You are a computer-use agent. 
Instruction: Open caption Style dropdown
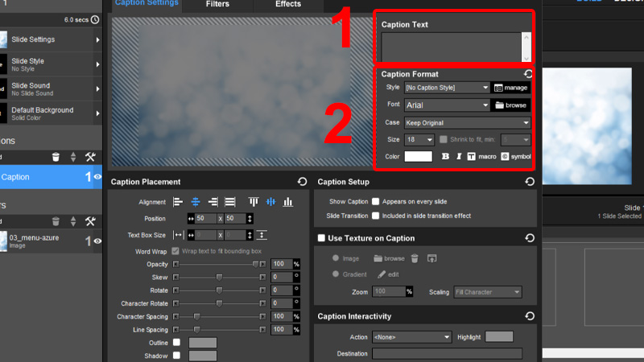coord(448,88)
